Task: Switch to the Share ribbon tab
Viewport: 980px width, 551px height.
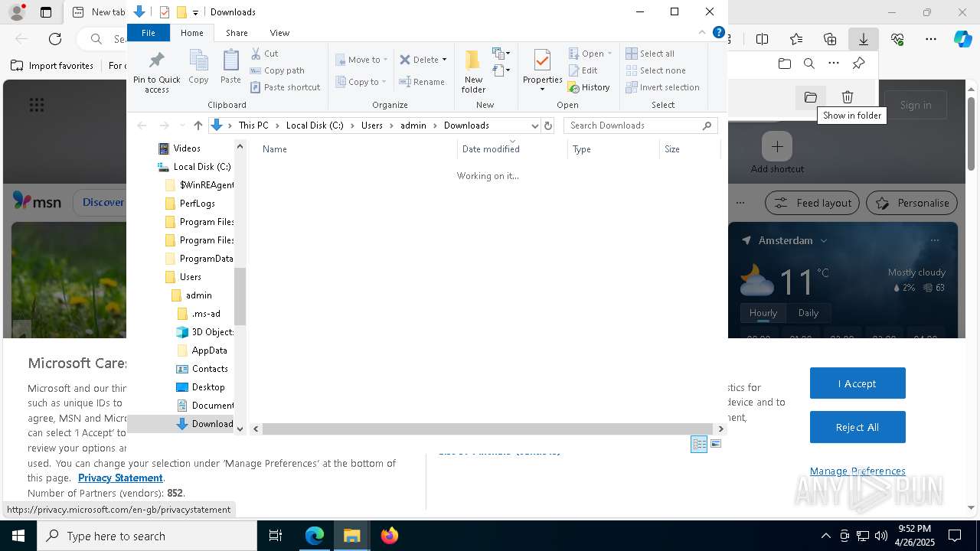Action: [237, 33]
